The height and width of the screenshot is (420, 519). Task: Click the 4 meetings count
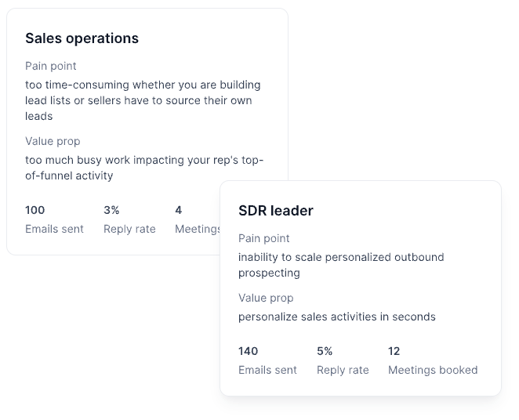(x=179, y=210)
